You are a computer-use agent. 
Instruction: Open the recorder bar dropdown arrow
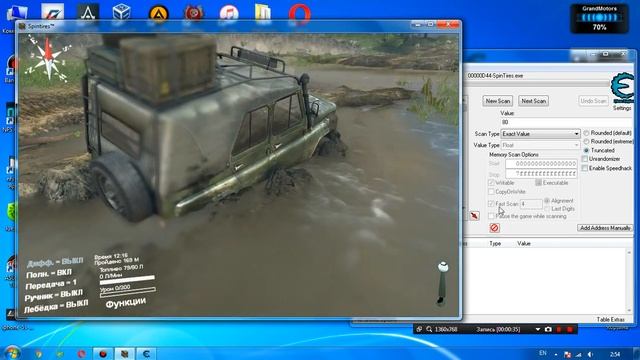coord(538,329)
